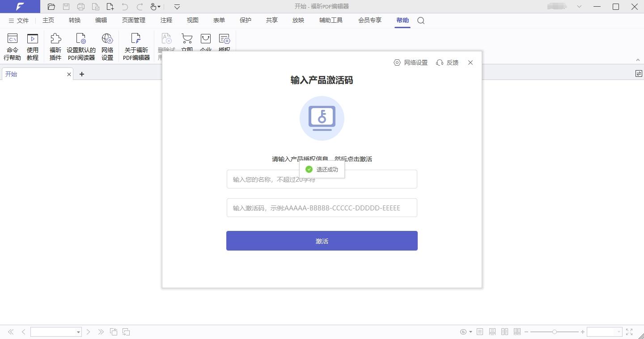Click 关于福昕PDF编辑器
The image size is (644, 339).
(136, 46)
